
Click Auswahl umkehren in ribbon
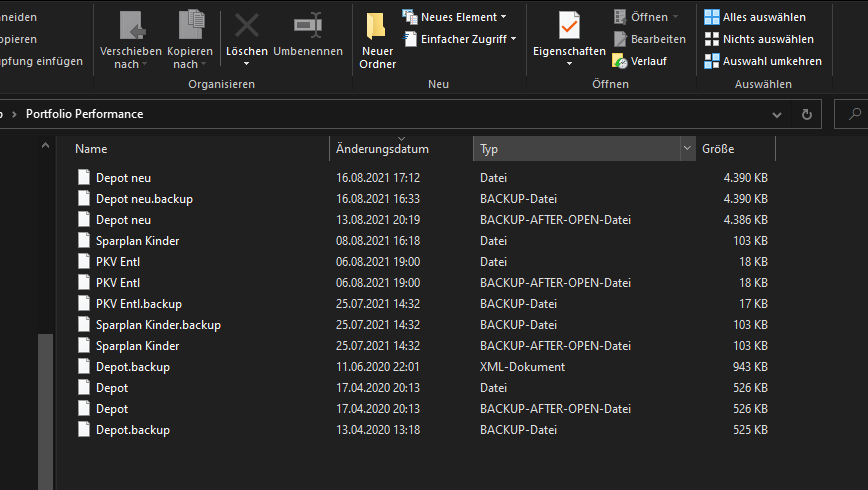762,61
